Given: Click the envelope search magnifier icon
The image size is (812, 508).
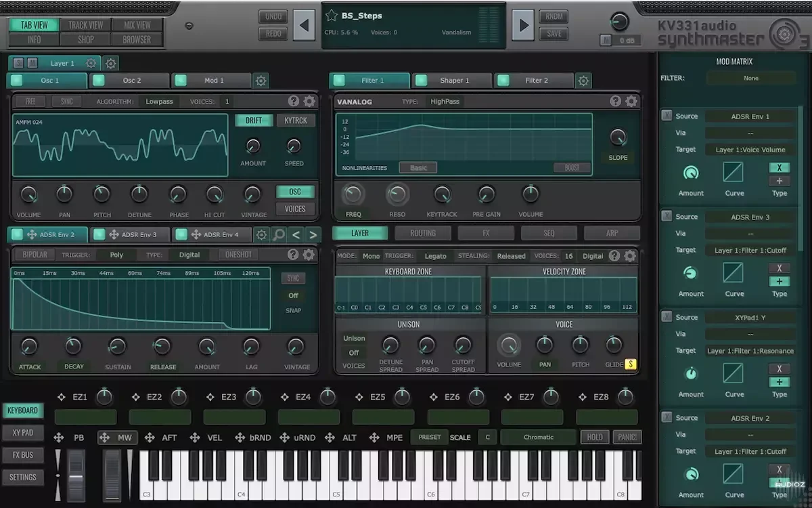Looking at the screenshot, I should tap(279, 235).
